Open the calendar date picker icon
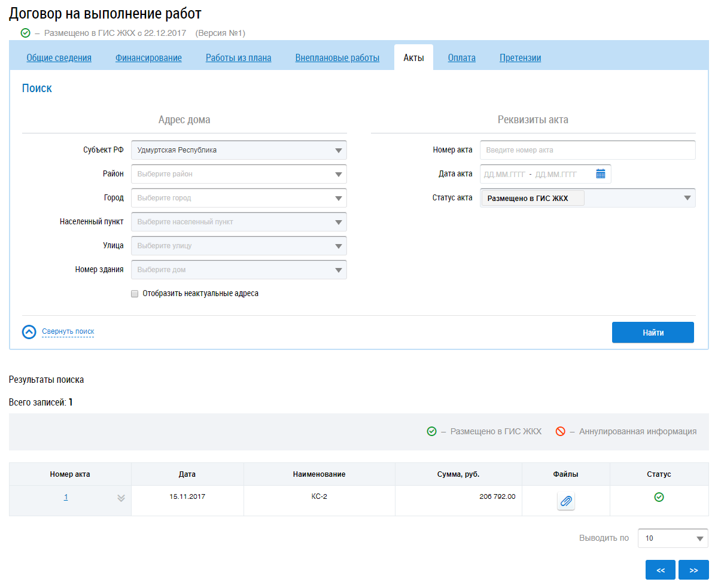The width and height of the screenshot is (718, 588). [x=601, y=174]
